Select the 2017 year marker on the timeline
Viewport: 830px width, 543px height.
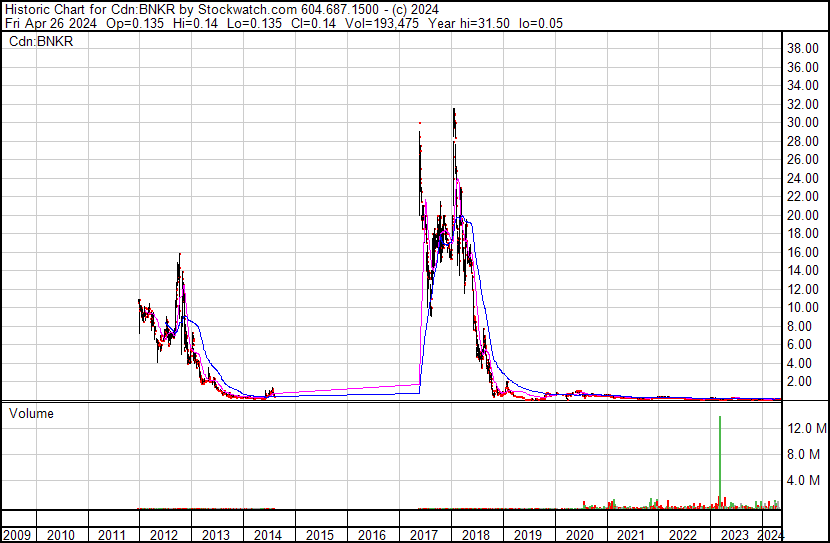[x=423, y=534]
